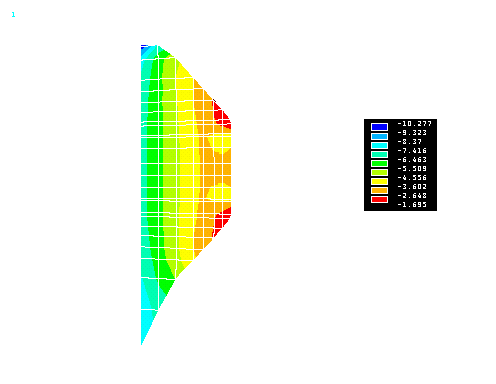The height and width of the screenshot is (384, 496).
Task: Select the -8.37 value in legend
Action: pyautogui.click(x=410, y=142)
